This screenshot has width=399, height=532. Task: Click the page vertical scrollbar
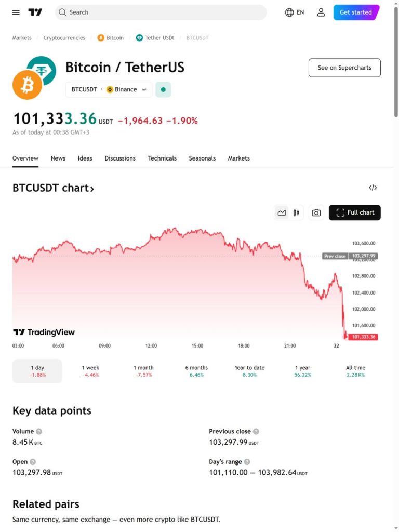[395, 61]
